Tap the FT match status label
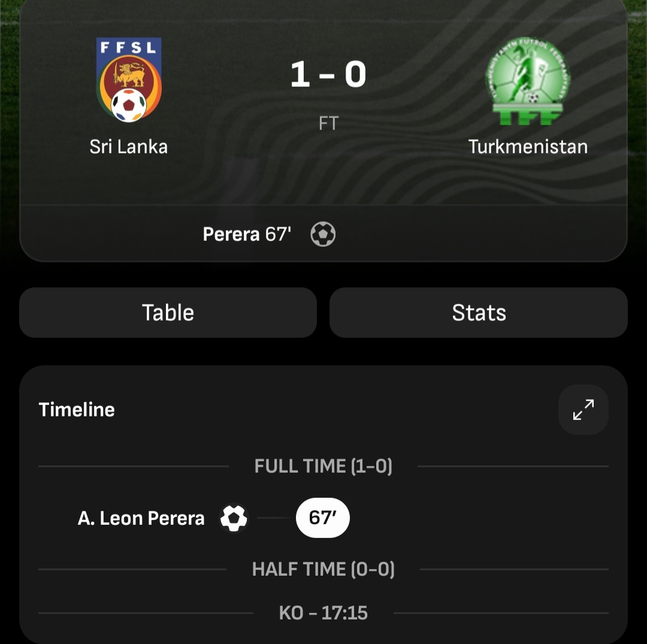Viewport: 647px width, 644px height. [328, 123]
